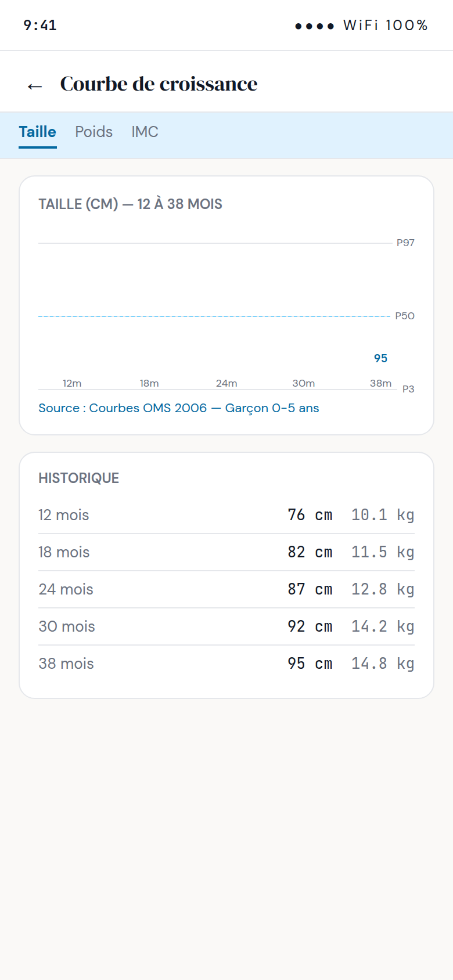Open the 38 mois history row

[x=227, y=664]
